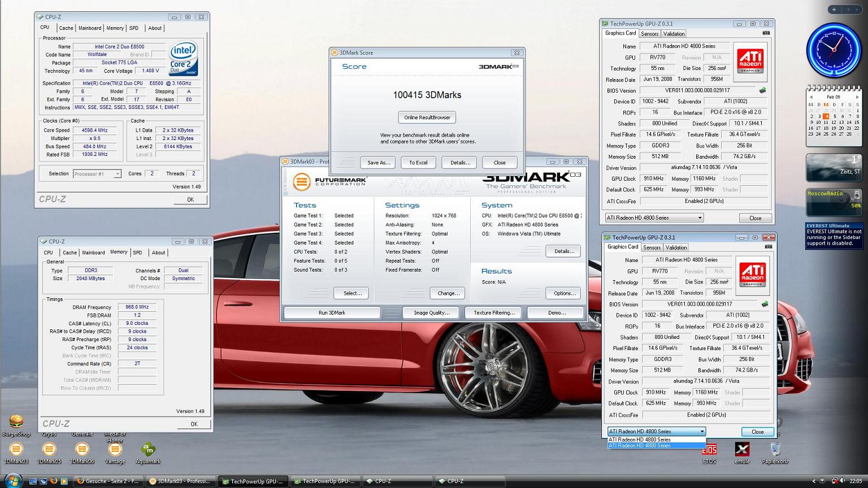Image resolution: width=868 pixels, height=488 pixels.
Task: Click the 100415 3DMarks score text
Action: coord(427,95)
